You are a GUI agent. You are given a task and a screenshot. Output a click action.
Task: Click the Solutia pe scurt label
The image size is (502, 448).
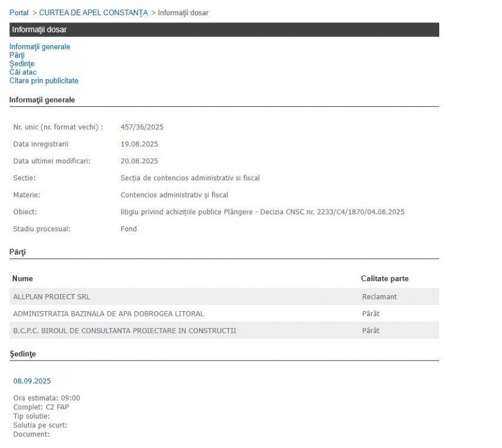tap(41, 425)
